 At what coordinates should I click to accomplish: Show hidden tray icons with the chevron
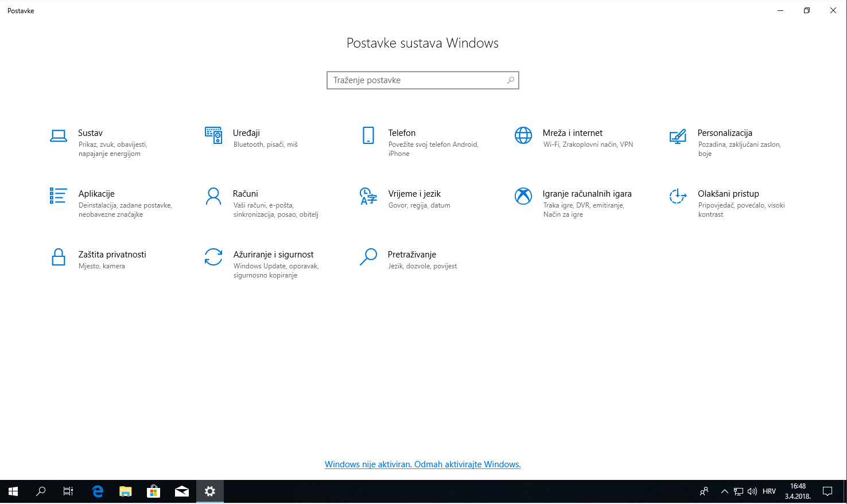[725, 491]
